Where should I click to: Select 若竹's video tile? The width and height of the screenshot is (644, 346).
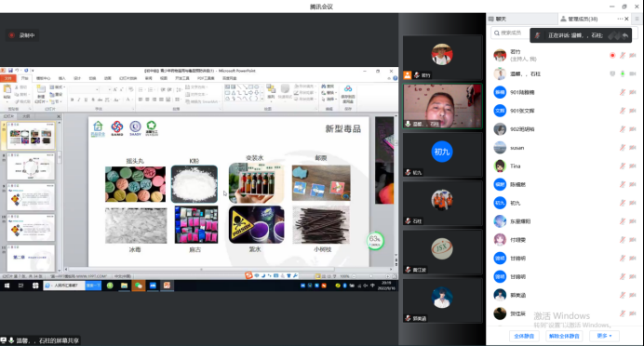coord(442,58)
